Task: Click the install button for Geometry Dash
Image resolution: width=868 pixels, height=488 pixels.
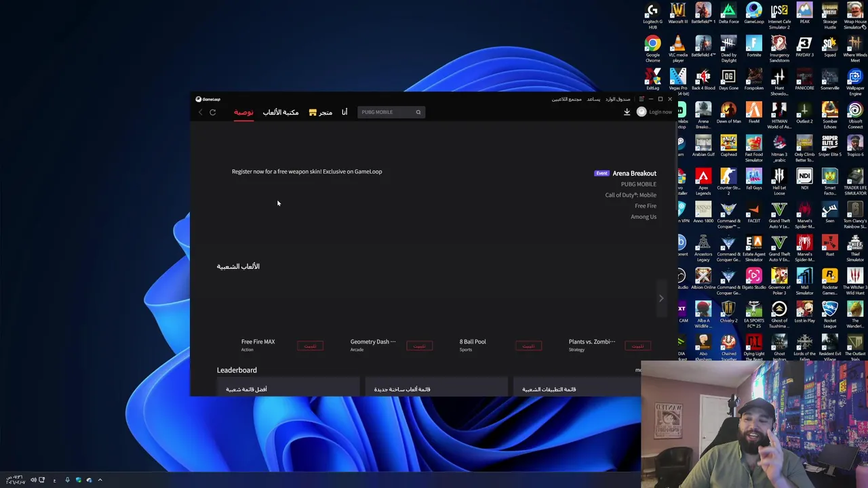Action: pyautogui.click(x=419, y=346)
